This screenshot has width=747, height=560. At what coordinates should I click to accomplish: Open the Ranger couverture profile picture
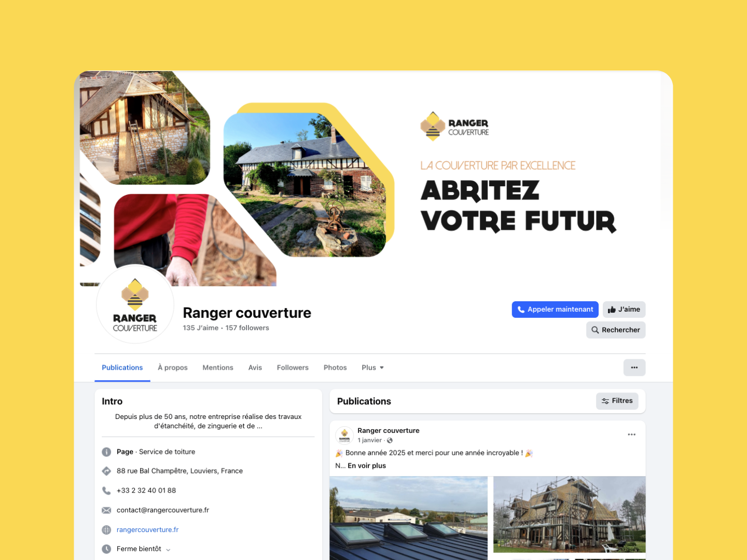click(135, 304)
